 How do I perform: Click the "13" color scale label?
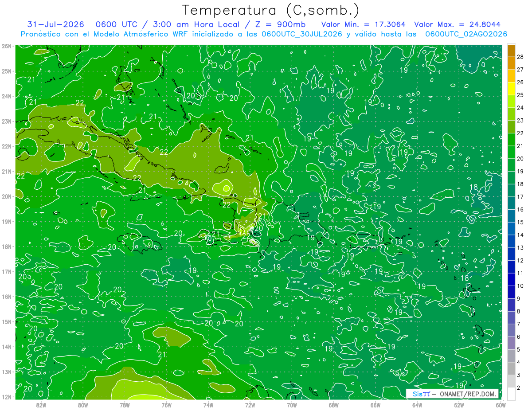(x=520, y=248)
